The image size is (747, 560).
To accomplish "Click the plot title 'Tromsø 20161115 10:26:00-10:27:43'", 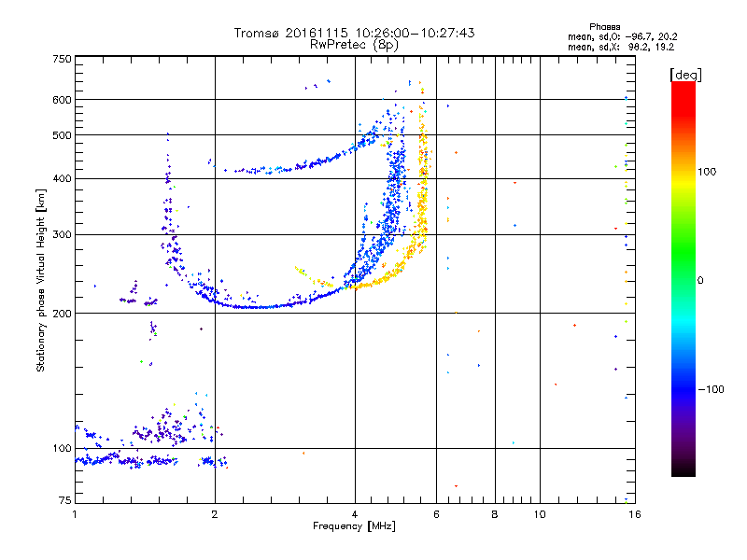I will click(x=354, y=33).
